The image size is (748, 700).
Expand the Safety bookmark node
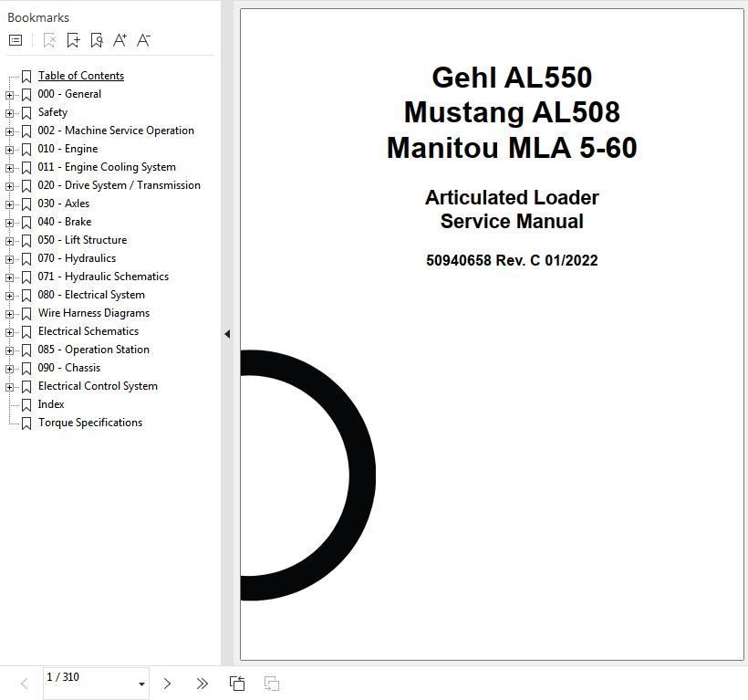pyautogui.click(x=9, y=113)
